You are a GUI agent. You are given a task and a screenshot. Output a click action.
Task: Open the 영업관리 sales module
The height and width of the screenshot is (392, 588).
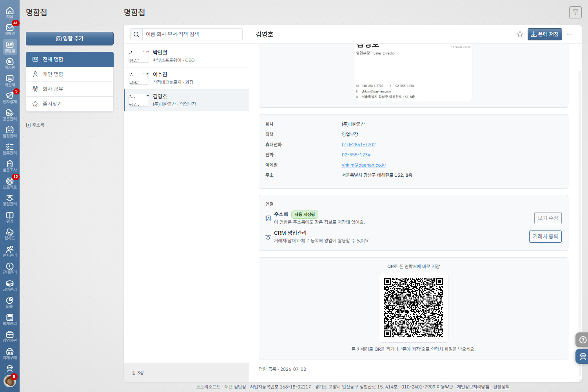(10, 200)
